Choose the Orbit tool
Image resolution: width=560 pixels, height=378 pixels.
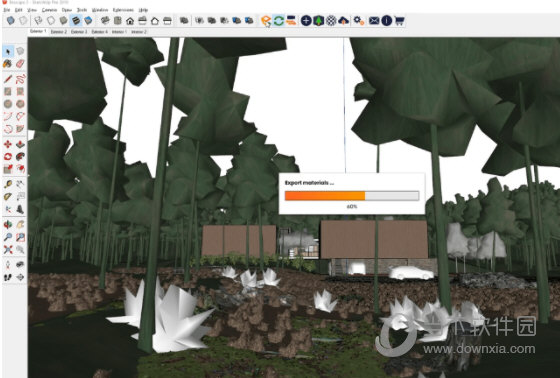tap(8, 224)
